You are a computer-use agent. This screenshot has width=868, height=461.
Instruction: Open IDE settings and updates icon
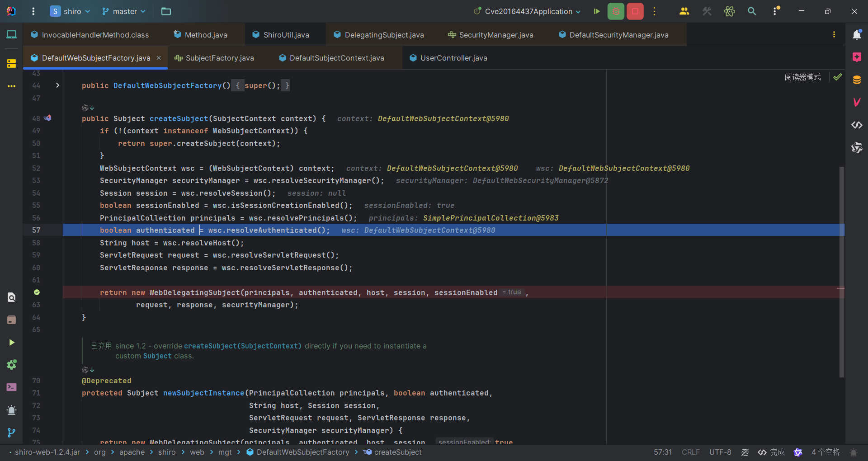(776, 11)
